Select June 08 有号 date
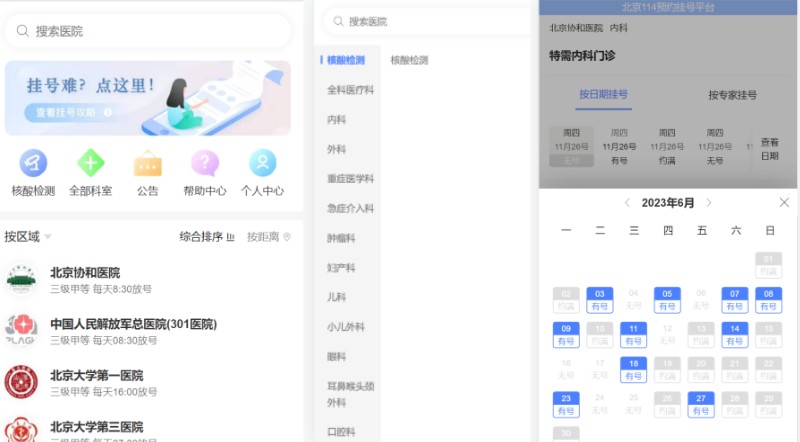The height and width of the screenshot is (442, 800). (768, 300)
